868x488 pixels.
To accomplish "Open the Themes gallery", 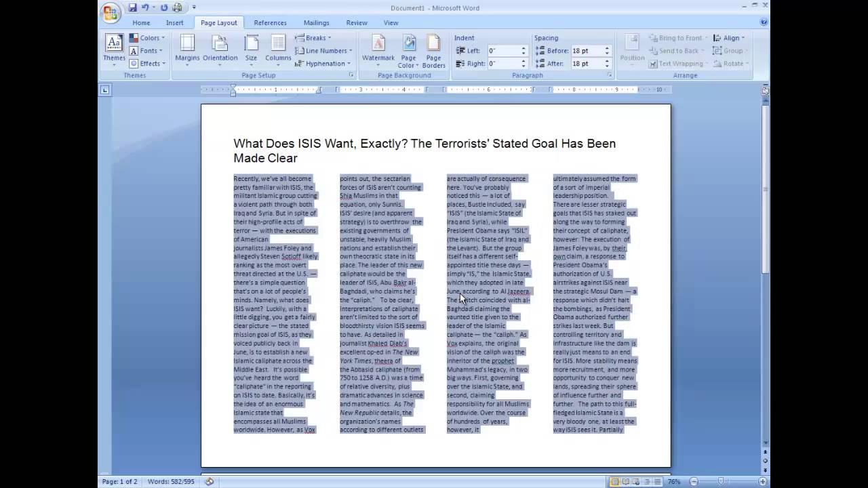I will (x=114, y=50).
